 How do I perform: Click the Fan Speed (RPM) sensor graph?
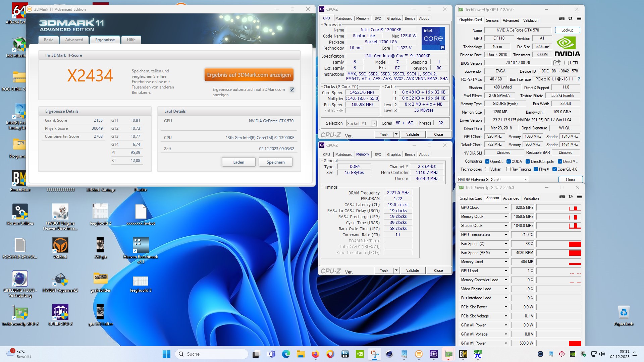click(x=559, y=253)
